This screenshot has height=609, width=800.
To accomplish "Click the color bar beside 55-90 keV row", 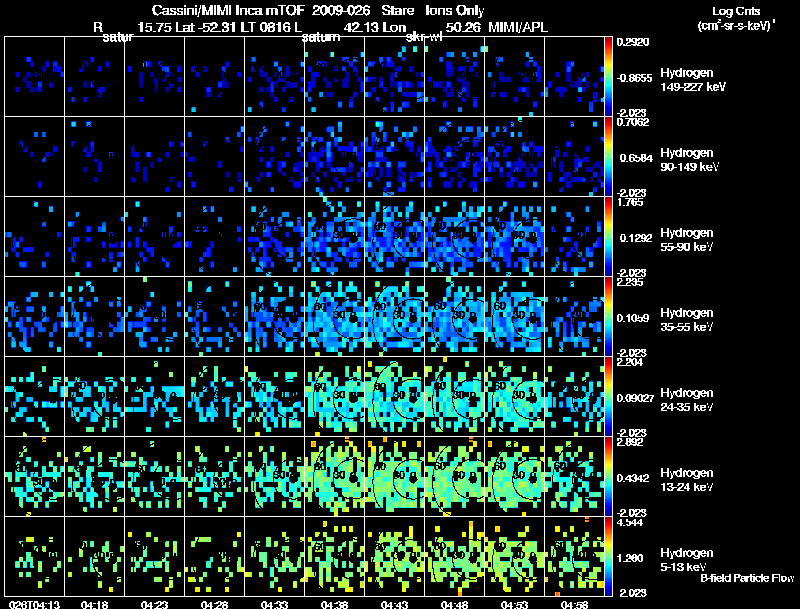I will (x=608, y=237).
